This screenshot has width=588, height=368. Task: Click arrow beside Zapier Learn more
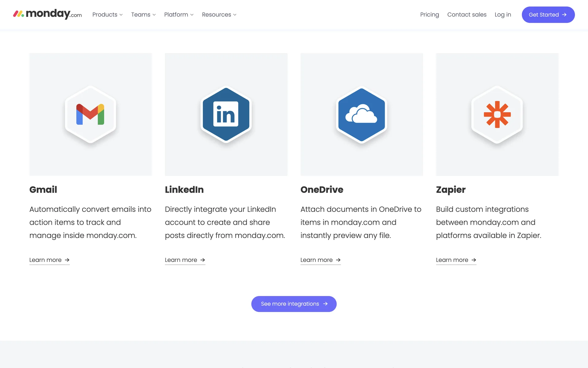click(x=474, y=260)
